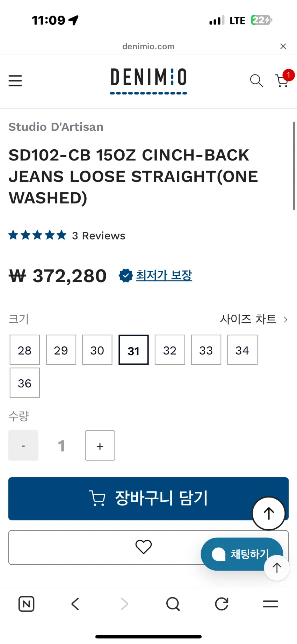
Task: Increase quantity with the plus button
Action: (100, 446)
